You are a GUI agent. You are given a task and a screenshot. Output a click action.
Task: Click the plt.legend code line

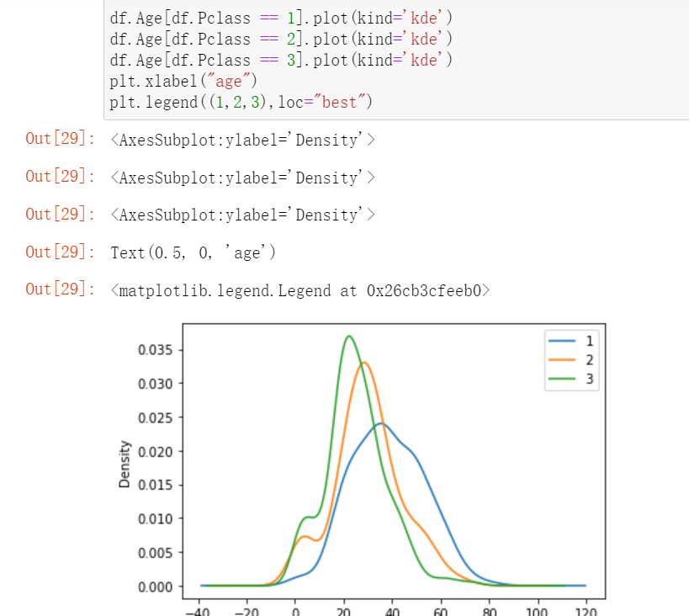pyautogui.click(x=241, y=103)
